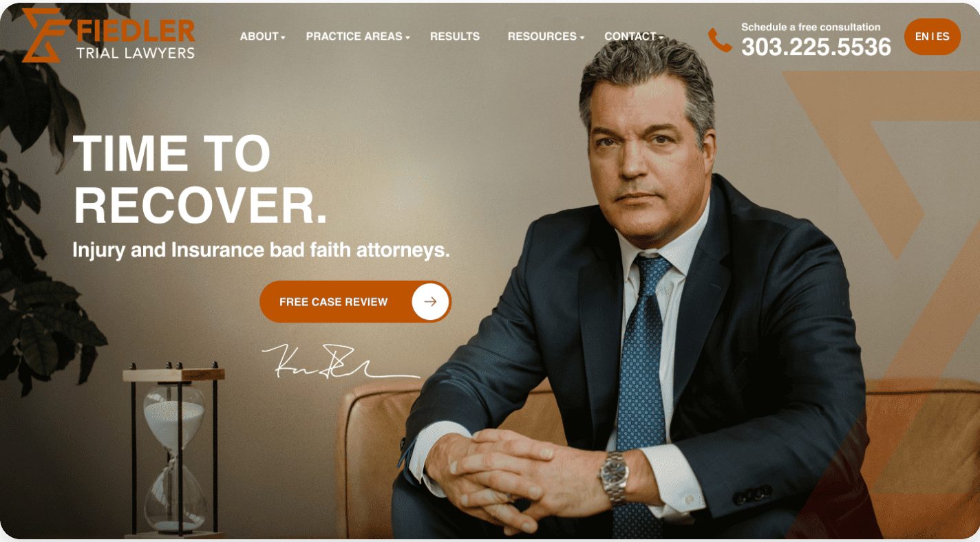Open the Results menu item
The height and width of the screenshot is (542, 980).
[455, 36]
